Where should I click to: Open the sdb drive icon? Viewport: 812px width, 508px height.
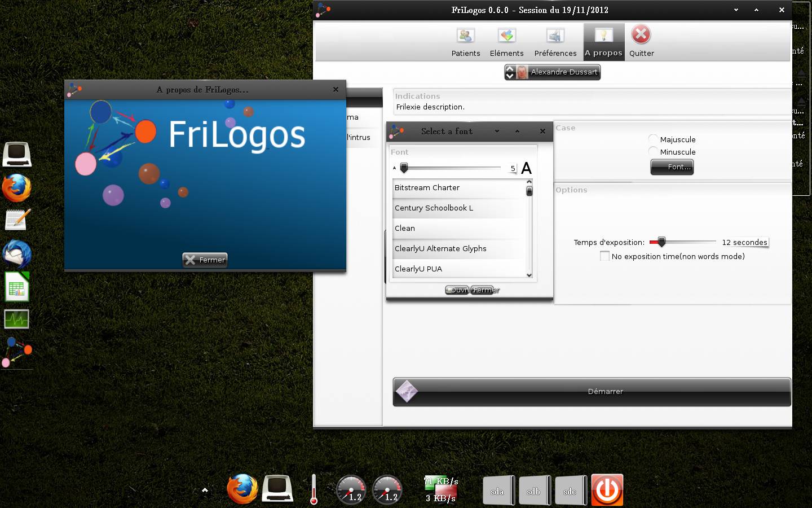pos(534,490)
